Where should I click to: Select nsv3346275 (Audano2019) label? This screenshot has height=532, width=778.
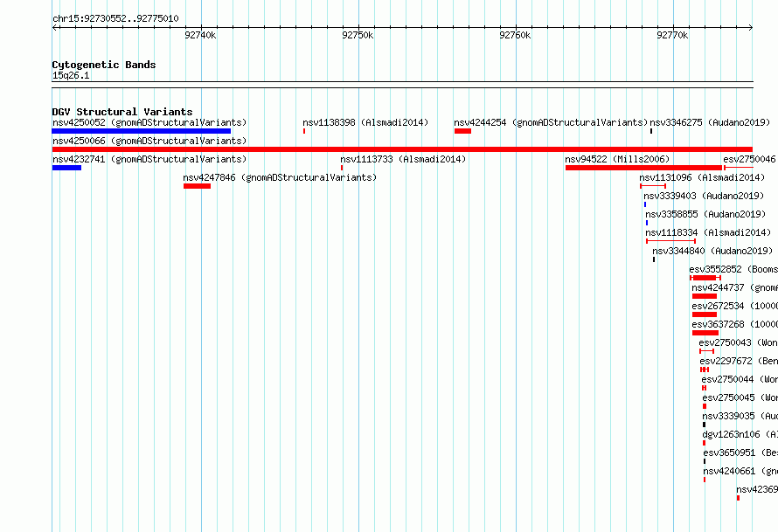(710, 122)
